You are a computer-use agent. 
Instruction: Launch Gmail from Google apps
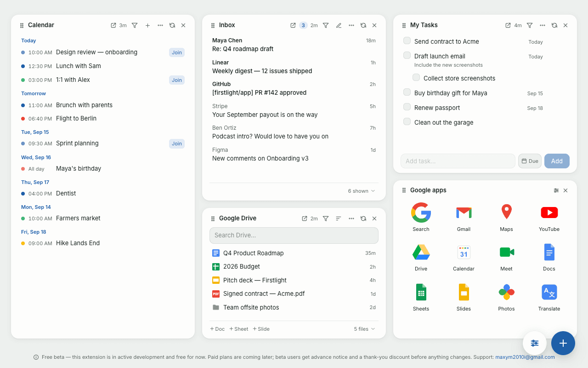pyautogui.click(x=464, y=217)
